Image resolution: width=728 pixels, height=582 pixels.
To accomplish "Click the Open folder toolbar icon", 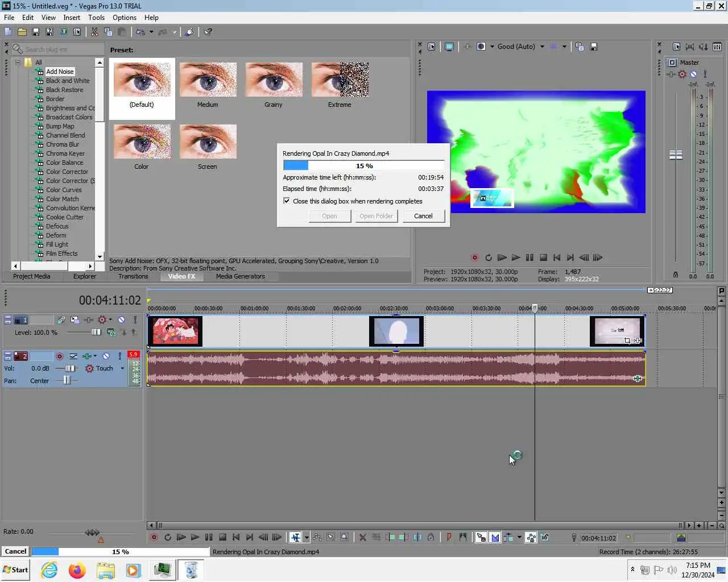I will pos(22,32).
